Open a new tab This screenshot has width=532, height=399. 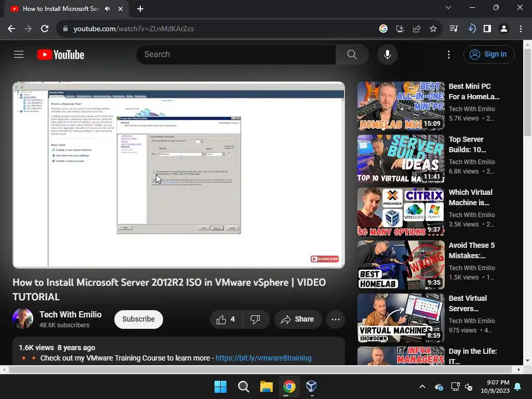(x=140, y=9)
